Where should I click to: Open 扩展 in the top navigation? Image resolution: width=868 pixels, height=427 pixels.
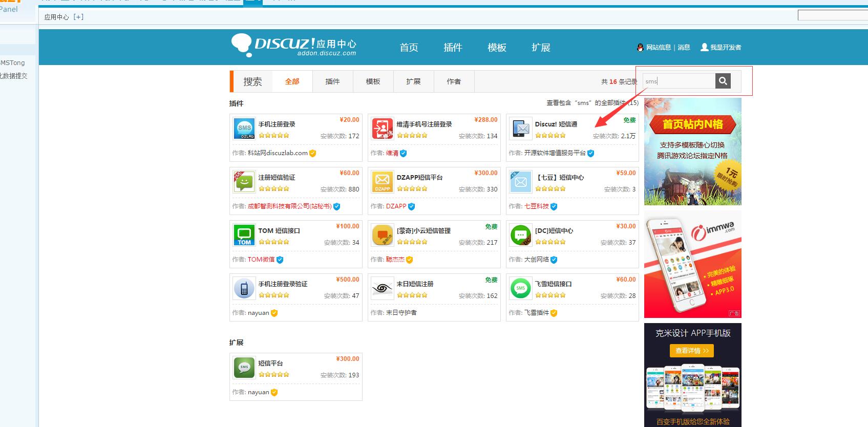(541, 48)
